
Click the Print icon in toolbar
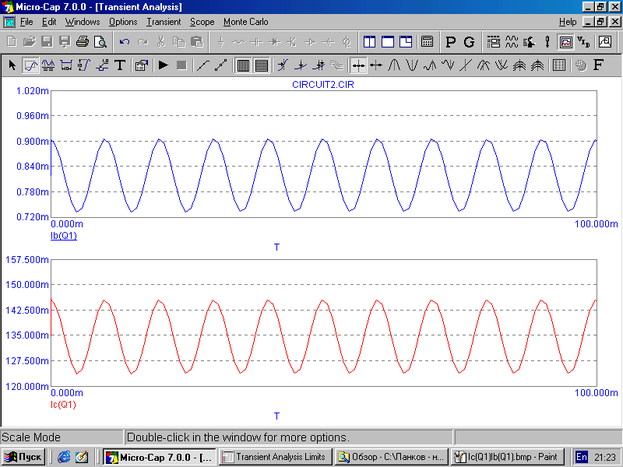click(82, 42)
